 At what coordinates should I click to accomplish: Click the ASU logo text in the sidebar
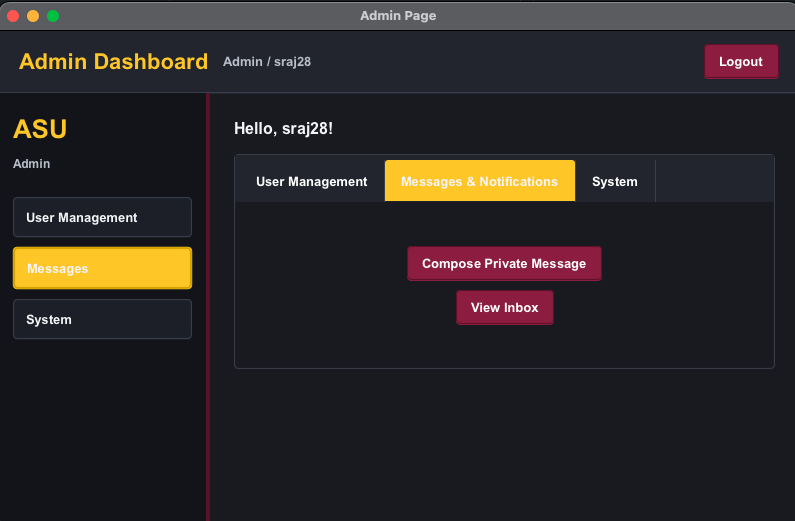click(40, 129)
